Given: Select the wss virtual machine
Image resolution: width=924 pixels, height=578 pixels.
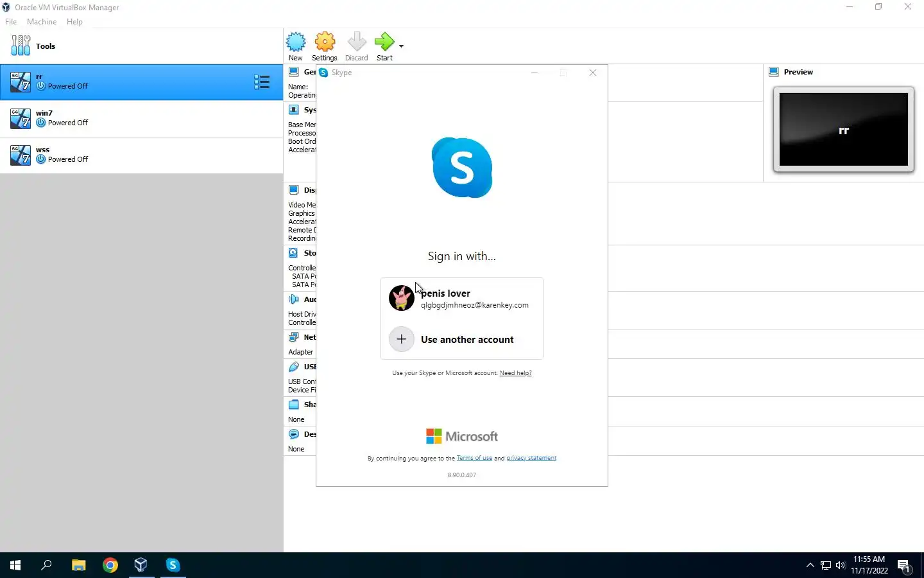Looking at the screenshot, I should 141,155.
